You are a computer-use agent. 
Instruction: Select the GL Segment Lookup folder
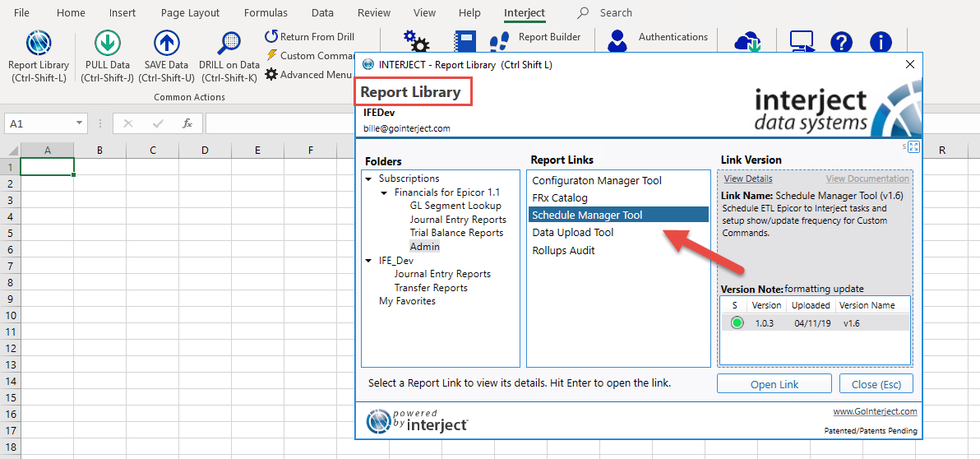[x=455, y=206]
